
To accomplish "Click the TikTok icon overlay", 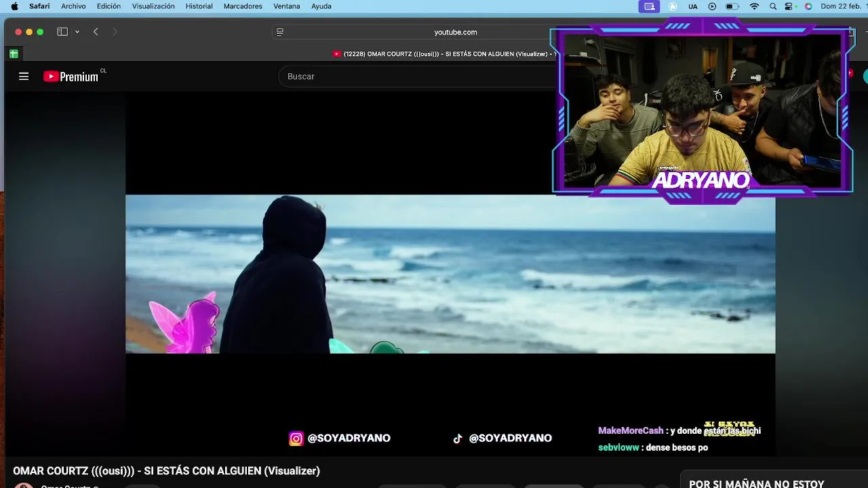I will 458,439.
